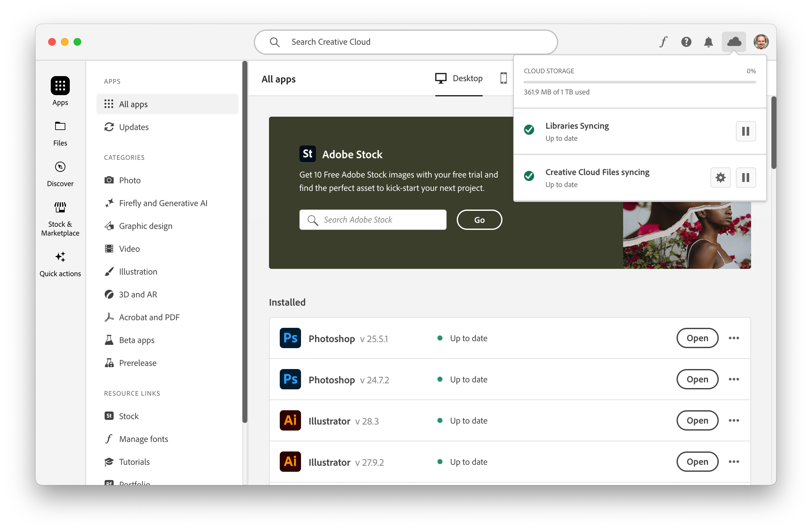Open more options for Illustrator v 28.3
Screen dimensions: 812x532
click(x=734, y=420)
